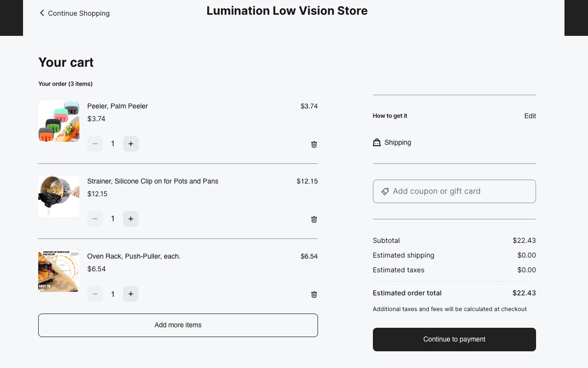
Task: Proceed with Continue to payment
Action: [454, 340]
